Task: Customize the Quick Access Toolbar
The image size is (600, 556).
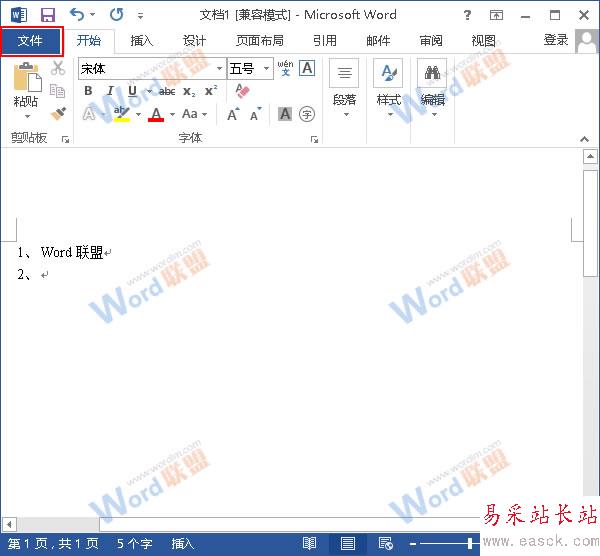Action: 140,16
